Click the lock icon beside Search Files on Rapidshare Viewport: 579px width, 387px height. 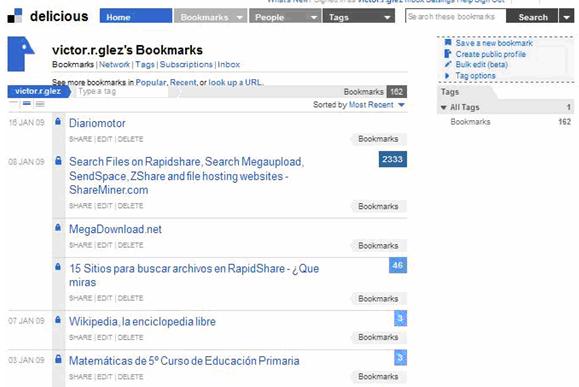pyautogui.click(x=58, y=160)
